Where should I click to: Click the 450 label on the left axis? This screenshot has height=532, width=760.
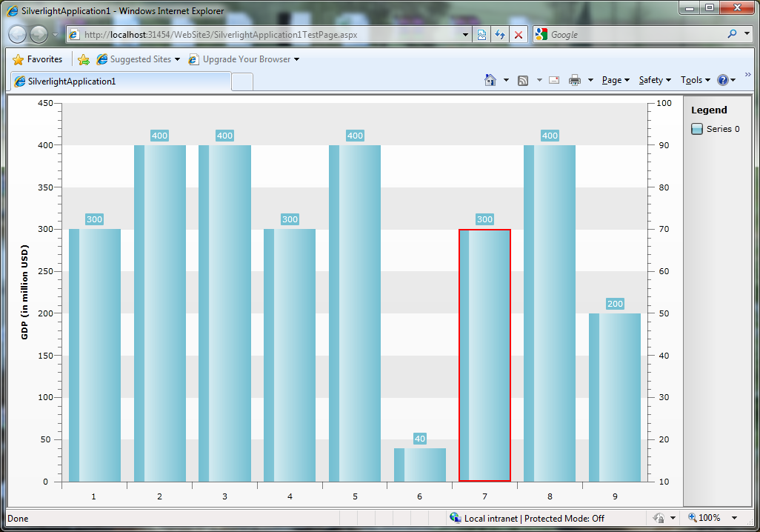click(45, 103)
